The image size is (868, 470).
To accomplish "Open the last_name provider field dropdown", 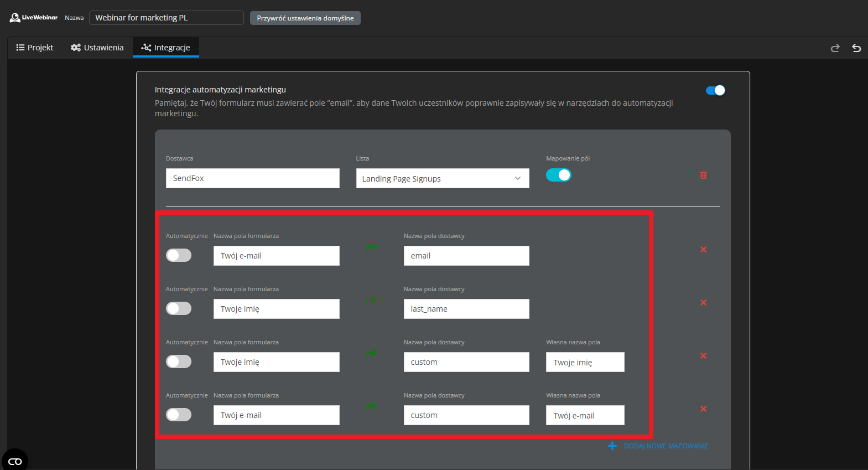I will pos(466,309).
